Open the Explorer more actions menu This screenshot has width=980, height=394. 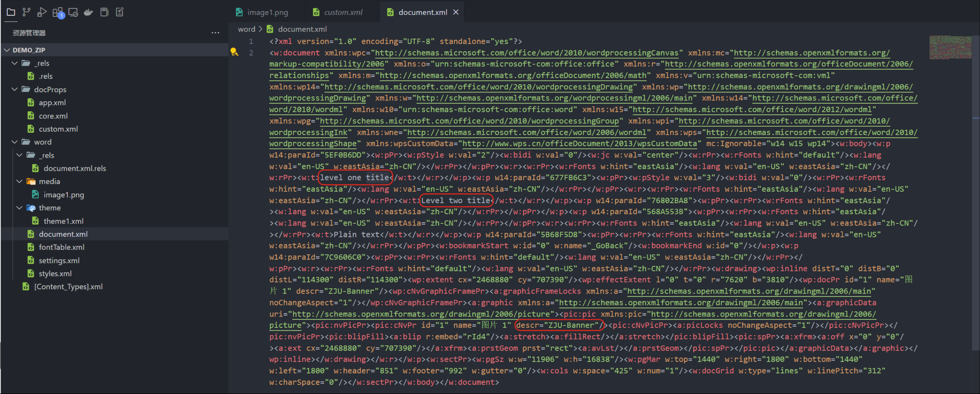(215, 33)
